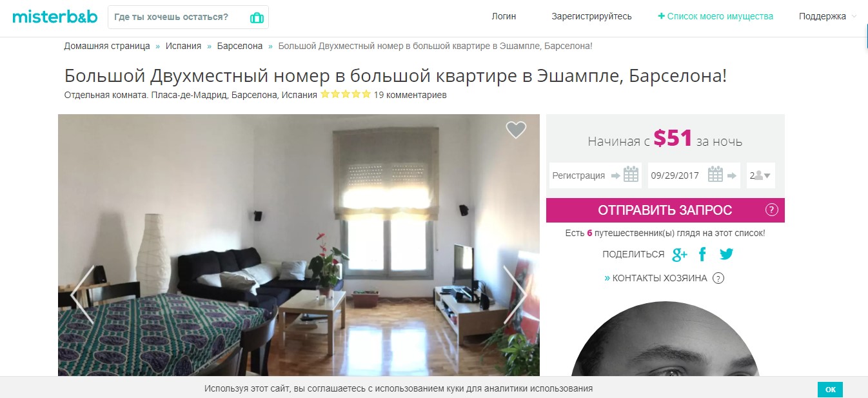Open the Логин menu item
The image size is (868, 398).
coord(504,17)
